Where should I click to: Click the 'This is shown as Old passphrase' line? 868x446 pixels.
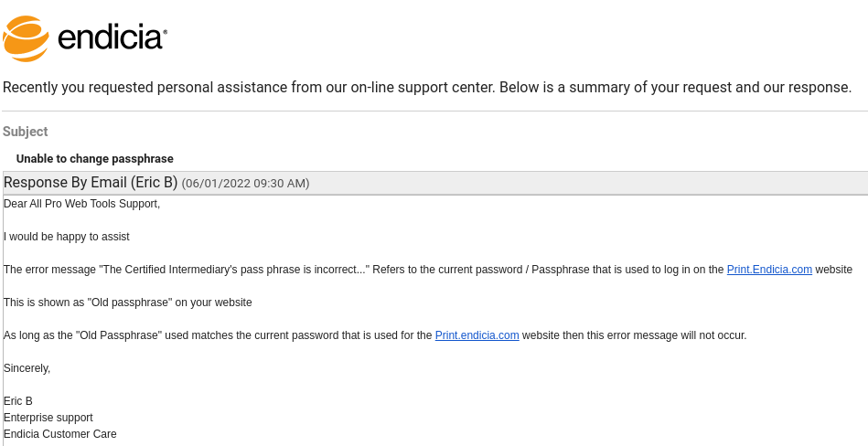[x=127, y=303]
